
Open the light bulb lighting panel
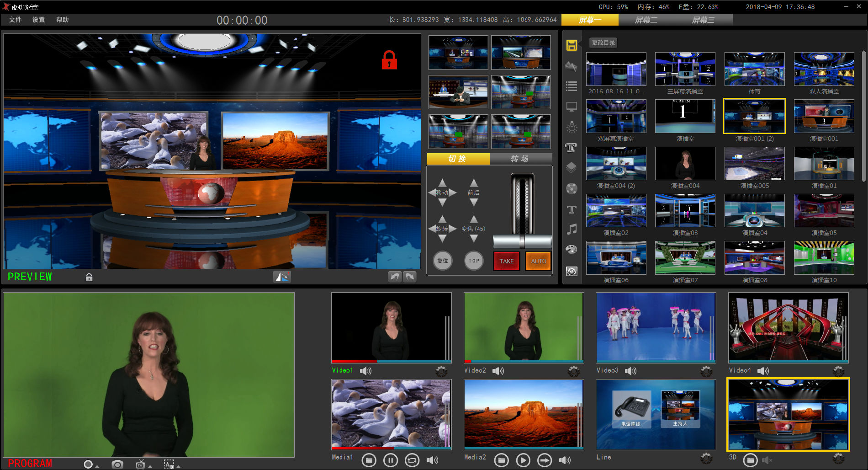point(572,127)
